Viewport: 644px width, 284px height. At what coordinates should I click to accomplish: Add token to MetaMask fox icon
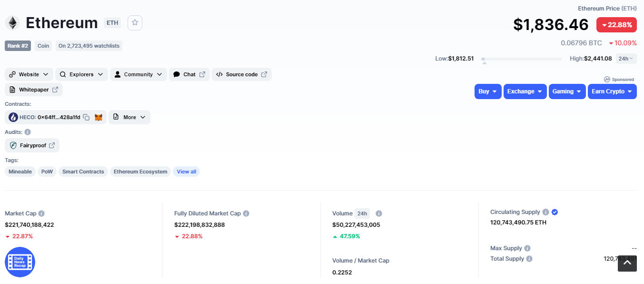pos(99,117)
